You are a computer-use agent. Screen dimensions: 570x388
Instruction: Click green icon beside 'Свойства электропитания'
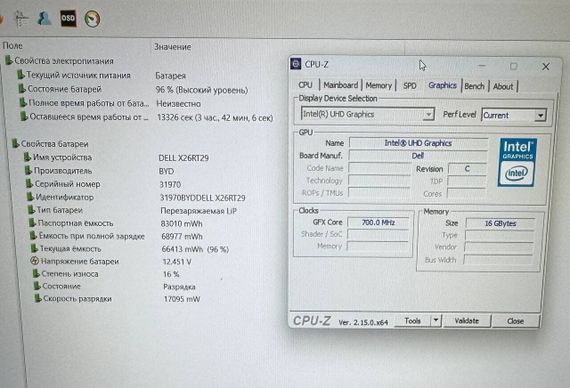point(9,60)
